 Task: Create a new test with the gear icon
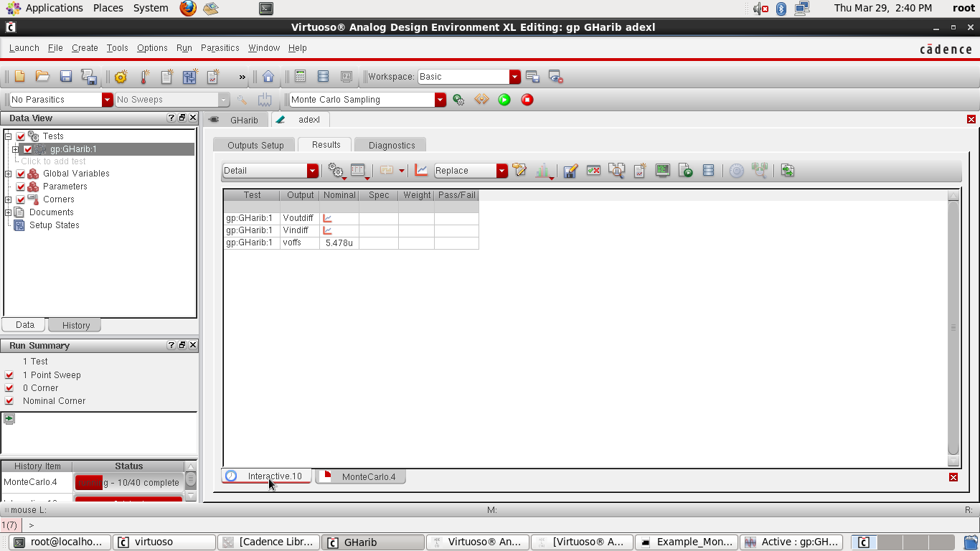click(121, 77)
